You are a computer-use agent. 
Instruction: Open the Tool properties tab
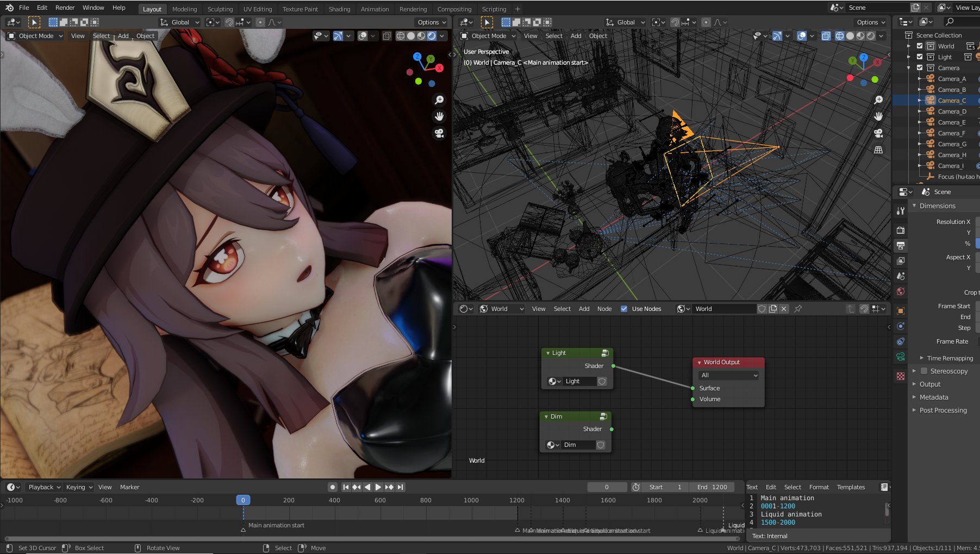(901, 211)
